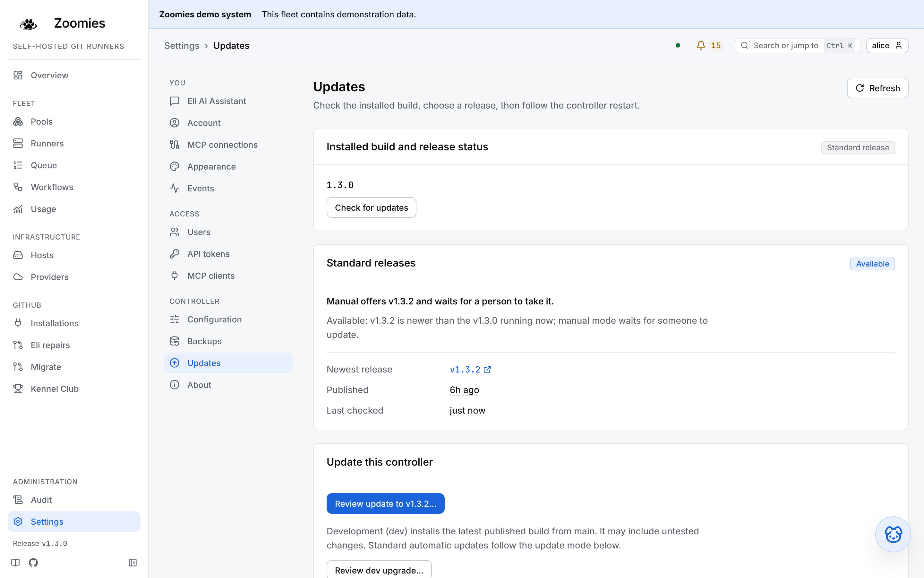Click the Usage chart icon
Image resolution: width=924 pixels, height=578 pixels.
tap(18, 209)
